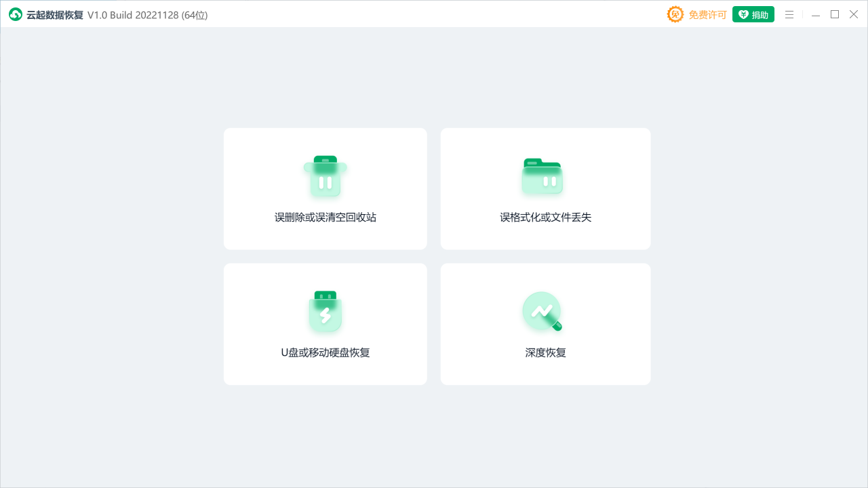Minimize the application window
This screenshot has width=868, height=488.
816,14
